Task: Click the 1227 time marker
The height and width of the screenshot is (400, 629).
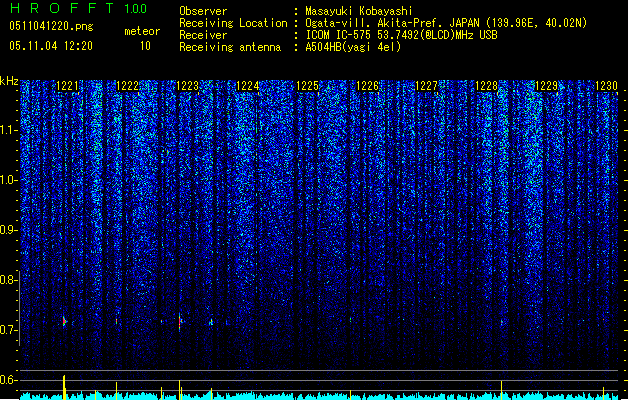Action: click(426, 86)
